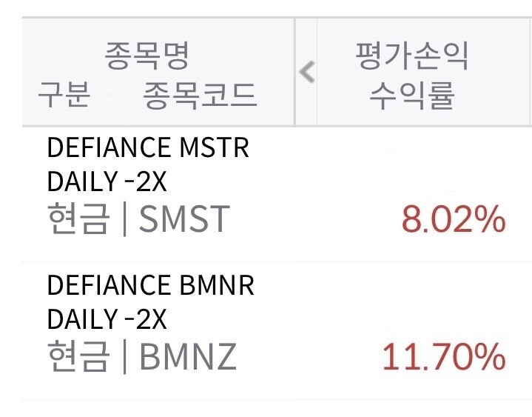532x417 pixels.
Task: Click the BMNZ ticker code
Action: [188, 356]
